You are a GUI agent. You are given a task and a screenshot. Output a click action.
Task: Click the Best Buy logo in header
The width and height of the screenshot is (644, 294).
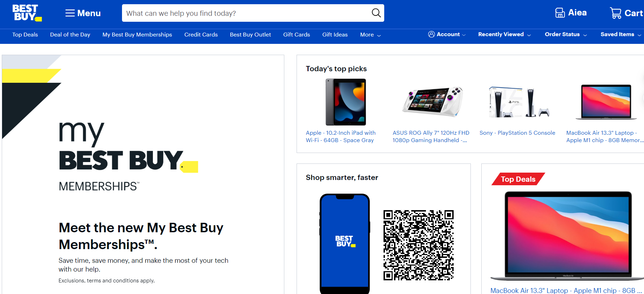(27, 13)
